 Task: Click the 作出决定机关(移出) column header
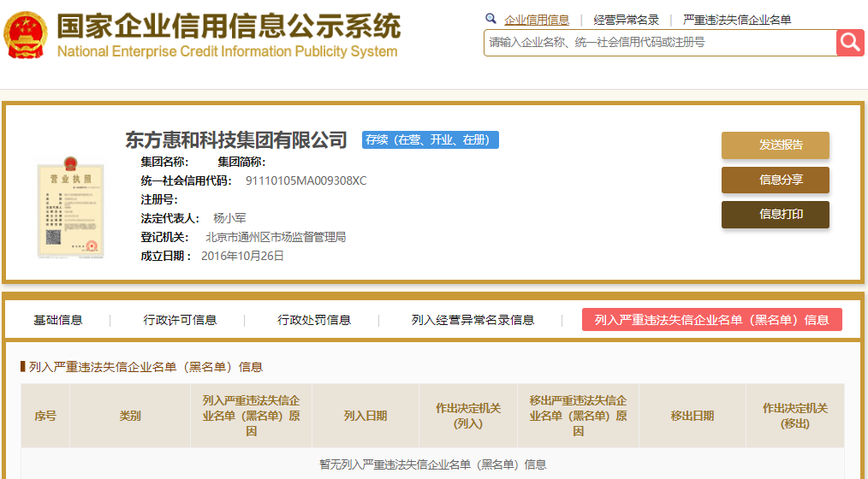point(795,416)
